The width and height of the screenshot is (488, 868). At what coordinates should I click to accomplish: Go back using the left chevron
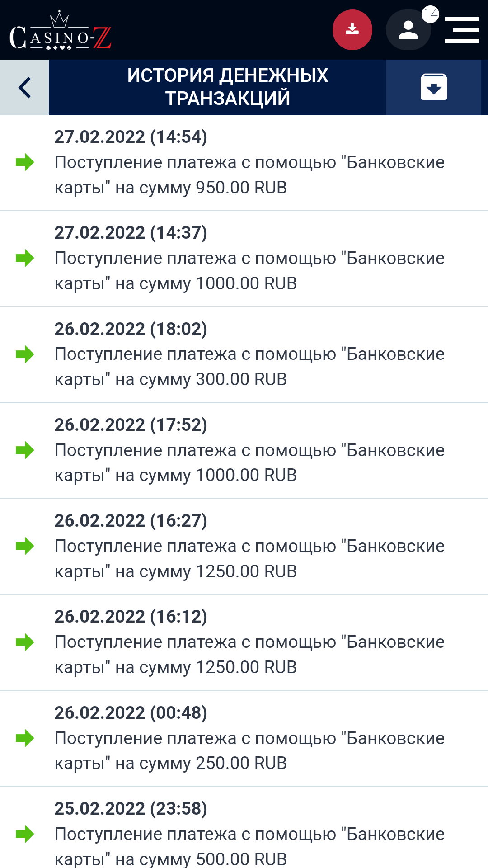(x=24, y=87)
